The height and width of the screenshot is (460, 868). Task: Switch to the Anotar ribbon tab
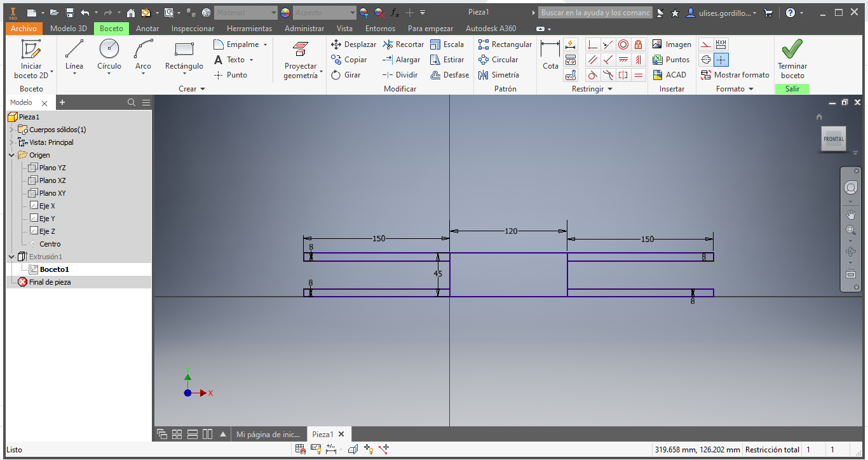147,29
